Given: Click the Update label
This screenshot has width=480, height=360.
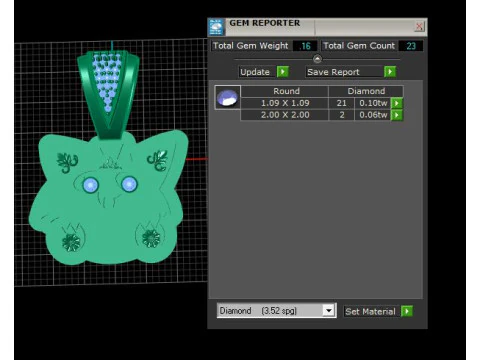Looking at the screenshot, I should coord(255,72).
